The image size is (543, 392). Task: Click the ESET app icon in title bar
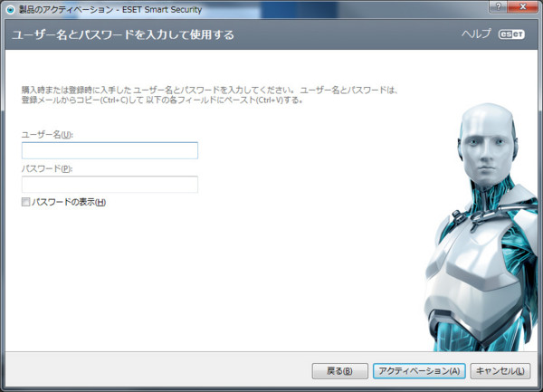click(11, 10)
